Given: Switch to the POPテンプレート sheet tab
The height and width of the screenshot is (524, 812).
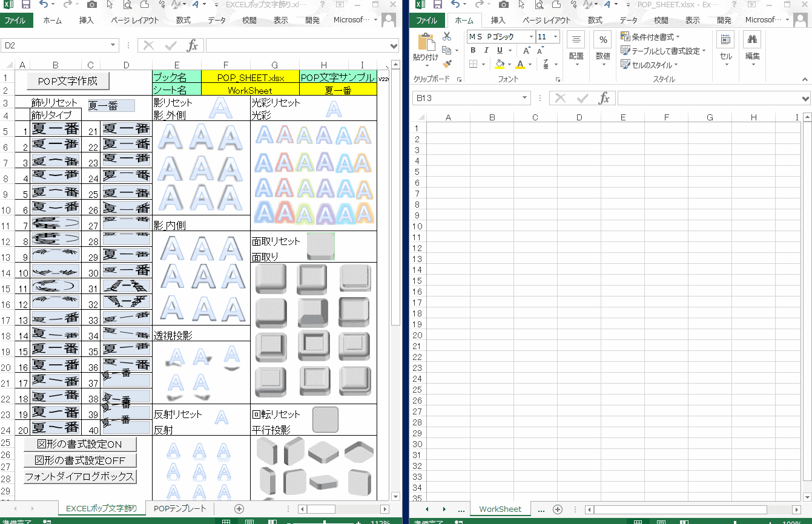Looking at the screenshot, I should (x=180, y=509).
